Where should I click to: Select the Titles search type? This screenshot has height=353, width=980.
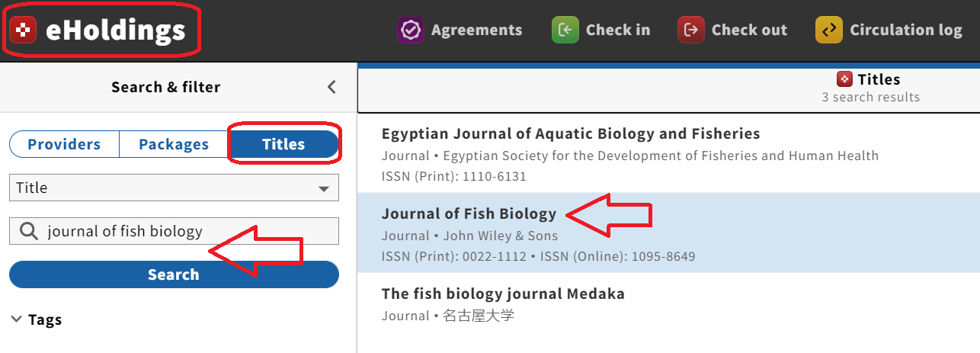pos(283,144)
